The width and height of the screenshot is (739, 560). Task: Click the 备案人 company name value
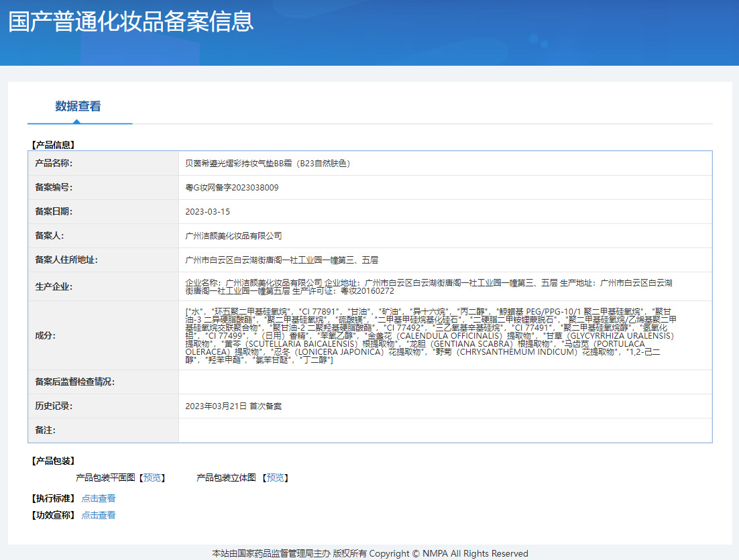click(233, 235)
